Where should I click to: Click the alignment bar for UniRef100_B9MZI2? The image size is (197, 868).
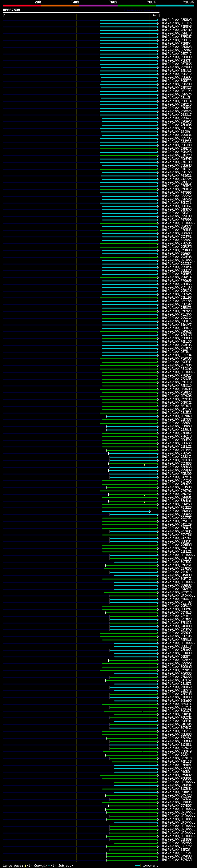click(x=129, y=74)
